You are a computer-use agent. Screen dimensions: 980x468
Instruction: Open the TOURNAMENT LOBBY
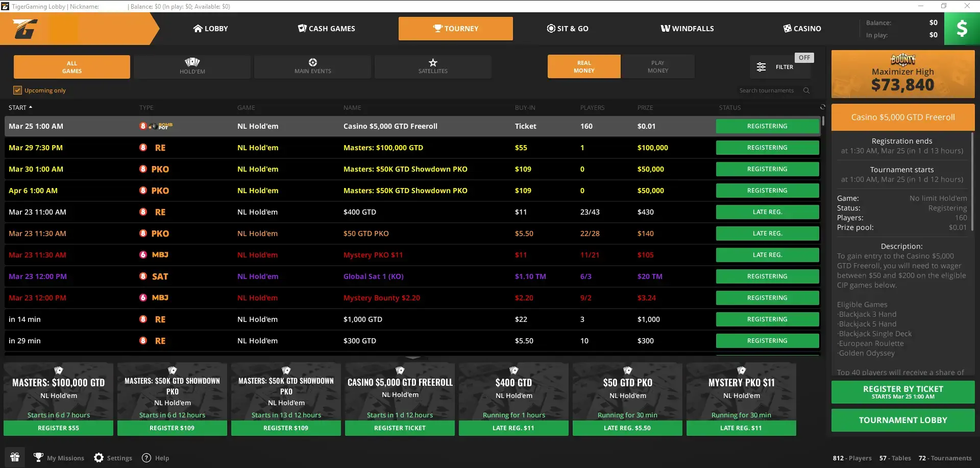(x=902, y=420)
